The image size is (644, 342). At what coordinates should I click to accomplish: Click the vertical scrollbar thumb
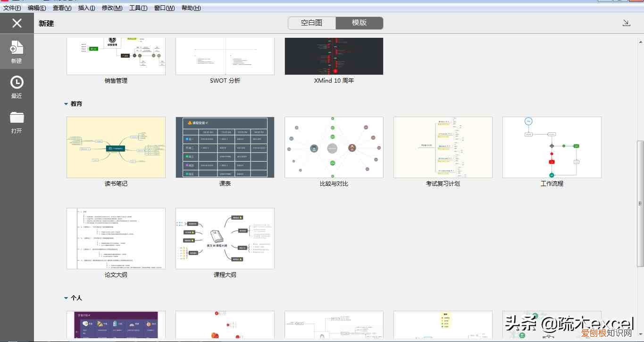click(x=640, y=203)
